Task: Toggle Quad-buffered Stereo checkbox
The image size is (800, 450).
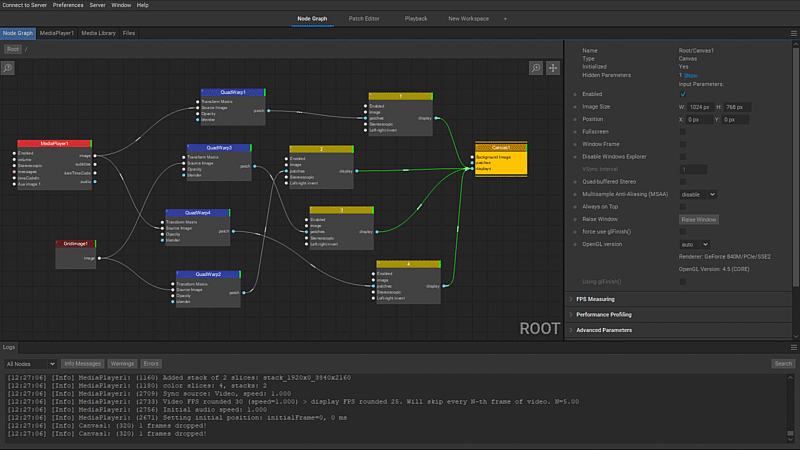Action: (683, 182)
